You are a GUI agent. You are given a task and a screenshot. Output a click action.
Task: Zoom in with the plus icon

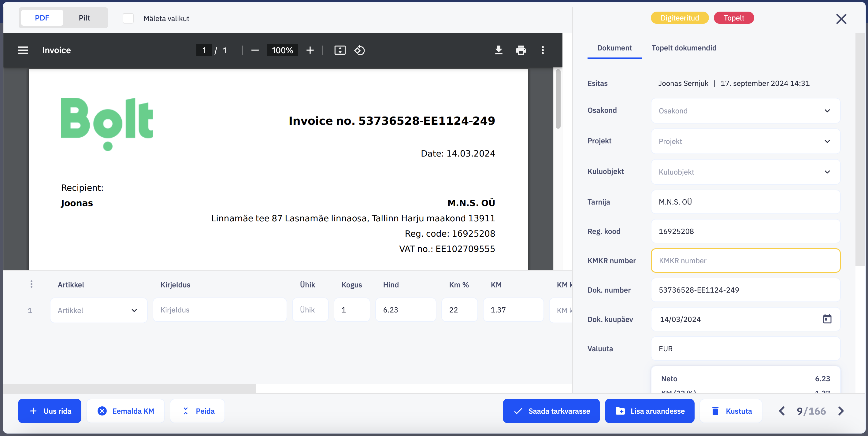[x=310, y=50]
